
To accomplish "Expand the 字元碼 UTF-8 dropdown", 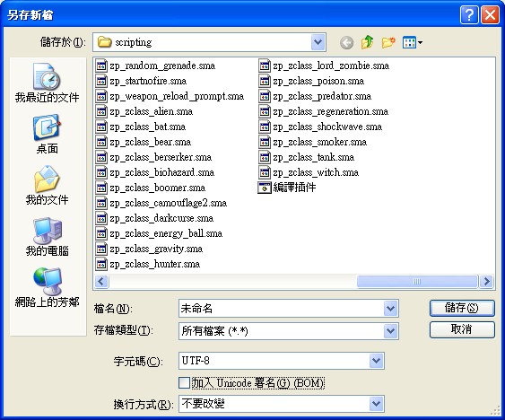I will (376, 361).
